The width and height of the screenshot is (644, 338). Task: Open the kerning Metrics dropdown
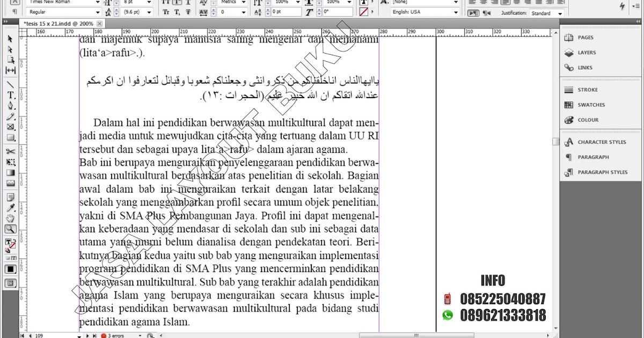244,2
